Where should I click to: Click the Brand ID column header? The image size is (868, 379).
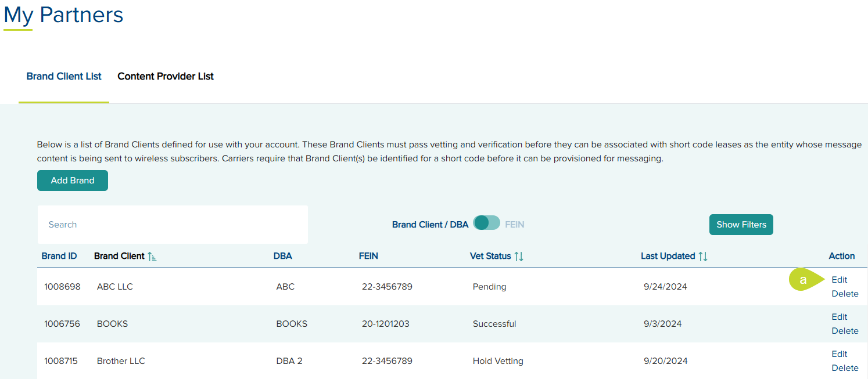coord(59,256)
